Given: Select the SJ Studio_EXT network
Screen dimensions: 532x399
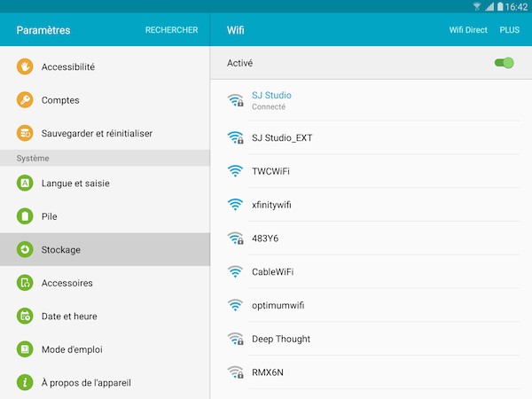Looking at the screenshot, I should tap(372, 137).
